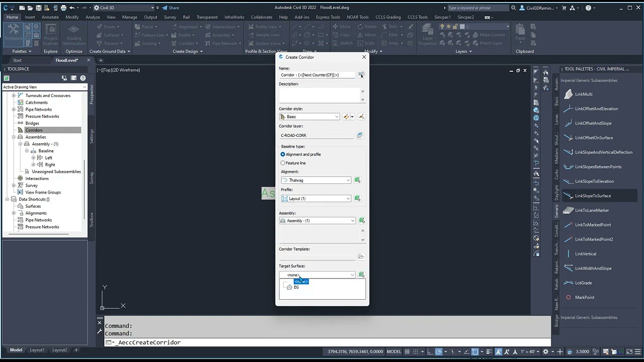This screenshot has width=644, height=362.
Task: Switch to the Annotate ribbon tab
Action: (50, 17)
